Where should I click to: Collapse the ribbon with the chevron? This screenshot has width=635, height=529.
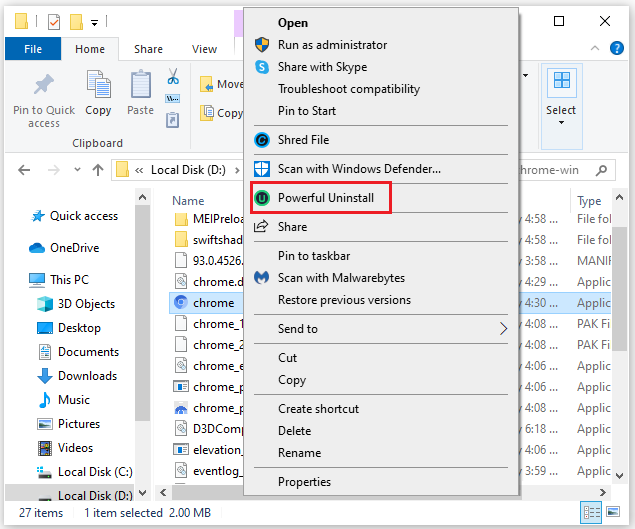[x=595, y=48]
